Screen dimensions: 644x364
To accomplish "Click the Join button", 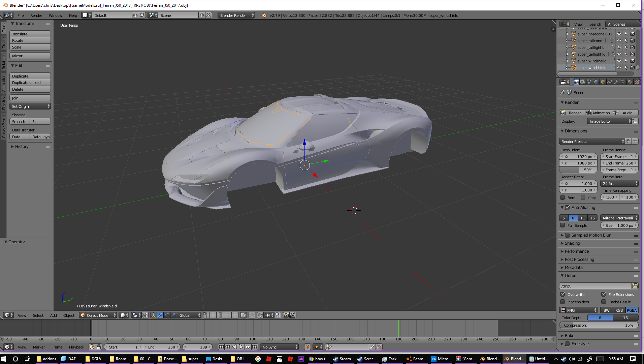I will pyautogui.click(x=30, y=98).
